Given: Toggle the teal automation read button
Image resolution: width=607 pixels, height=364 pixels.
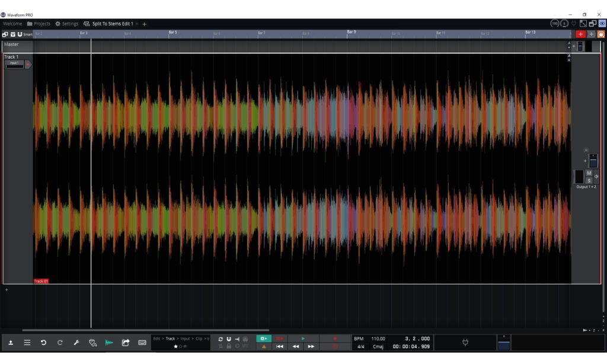Looking at the screenshot, I should [264, 339].
